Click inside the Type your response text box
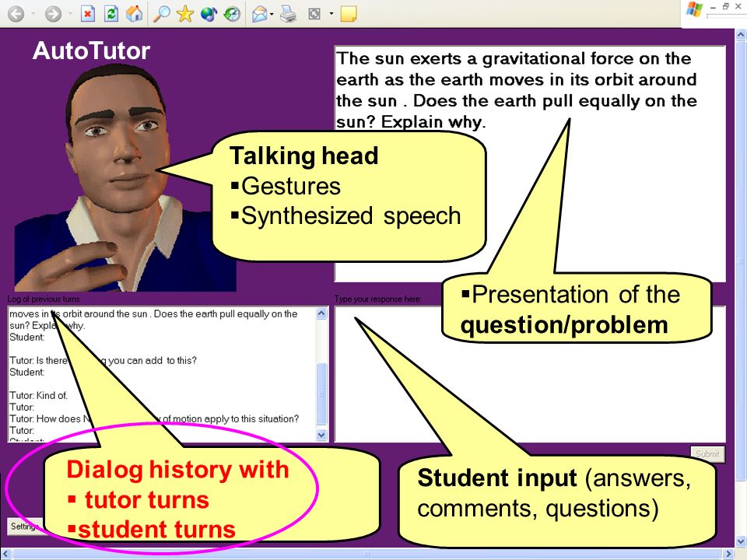This screenshot has height=560, width=747. tap(530, 374)
